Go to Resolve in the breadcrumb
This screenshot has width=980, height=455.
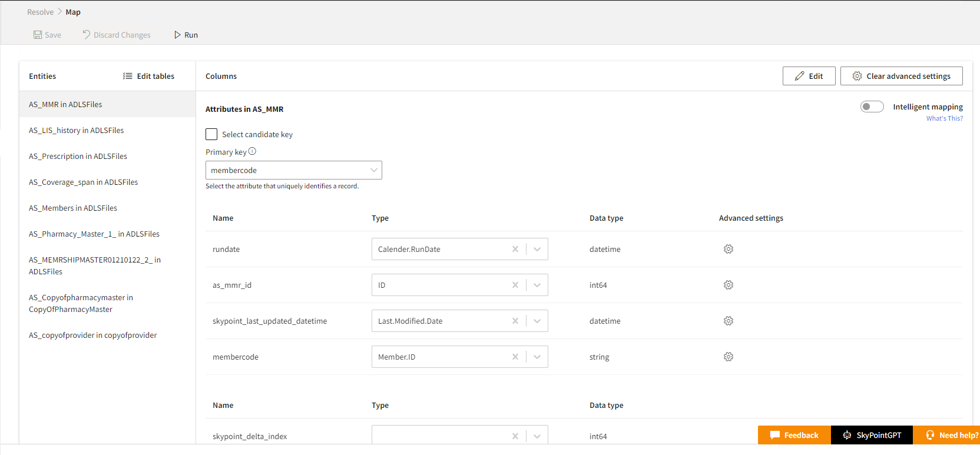tap(40, 12)
